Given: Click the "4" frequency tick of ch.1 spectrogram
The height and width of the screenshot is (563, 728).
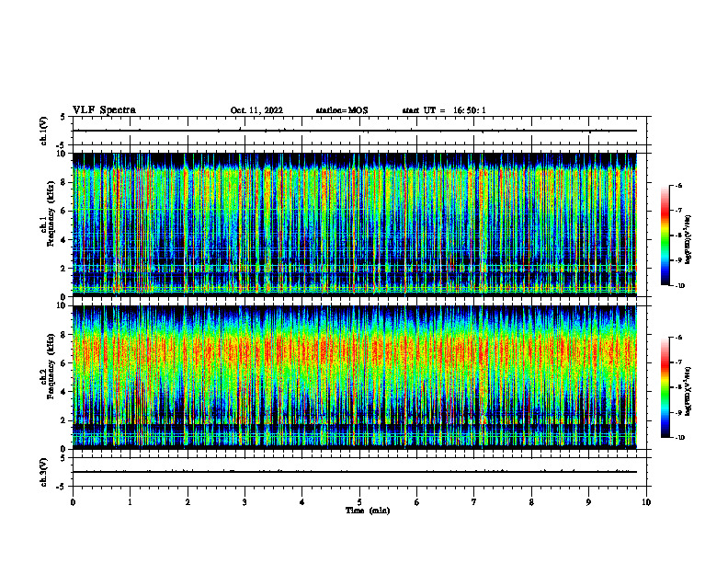Looking at the screenshot, I should click(x=64, y=240).
